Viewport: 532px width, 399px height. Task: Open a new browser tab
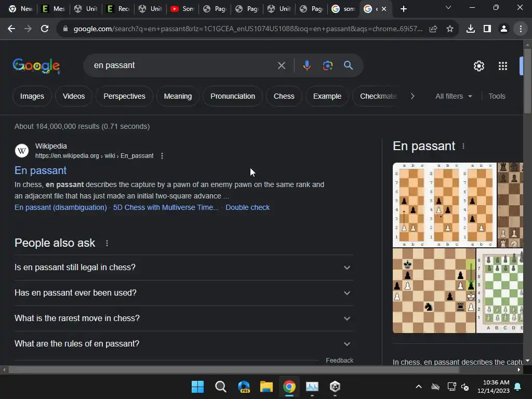[x=403, y=9]
